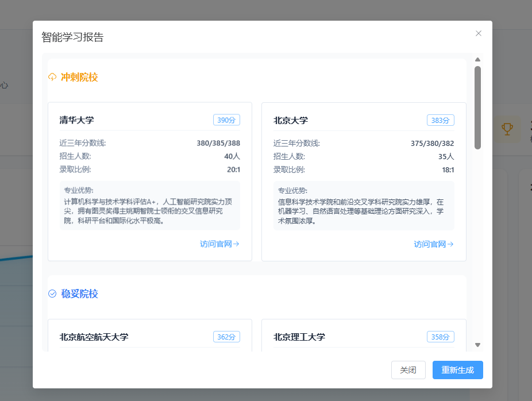The image size is (532, 401).
Task: Select the 390分 tag on 清华大学 card
Action: (x=226, y=120)
